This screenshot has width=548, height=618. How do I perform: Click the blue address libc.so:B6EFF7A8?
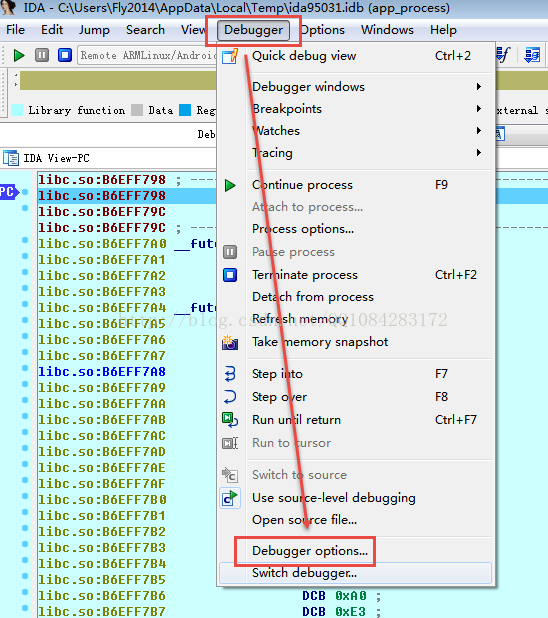click(102, 372)
